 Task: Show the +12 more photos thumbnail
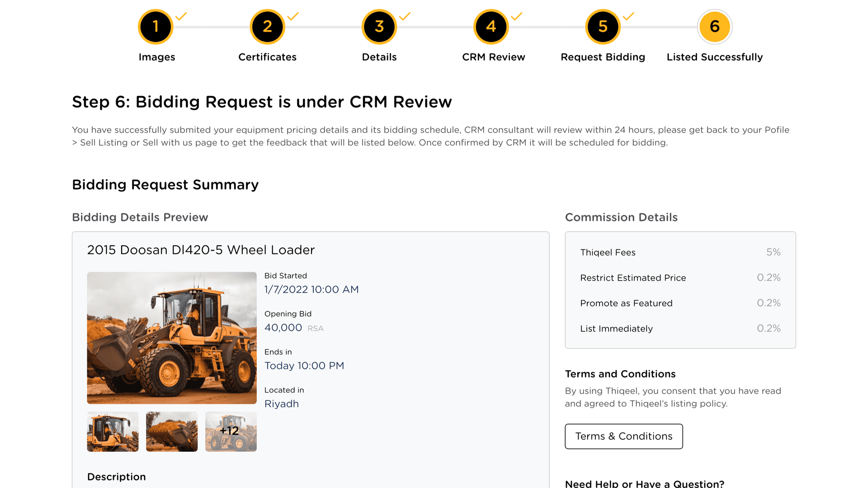[231, 432]
